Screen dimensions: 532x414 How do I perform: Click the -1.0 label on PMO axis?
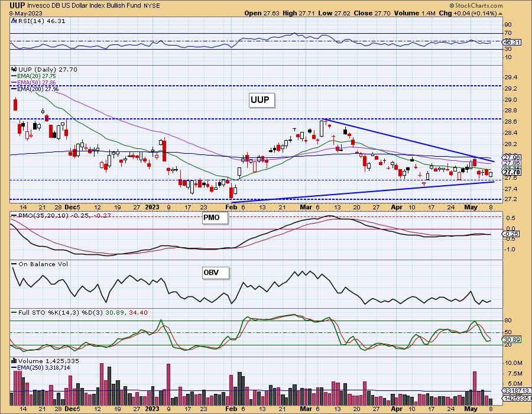pos(510,249)
